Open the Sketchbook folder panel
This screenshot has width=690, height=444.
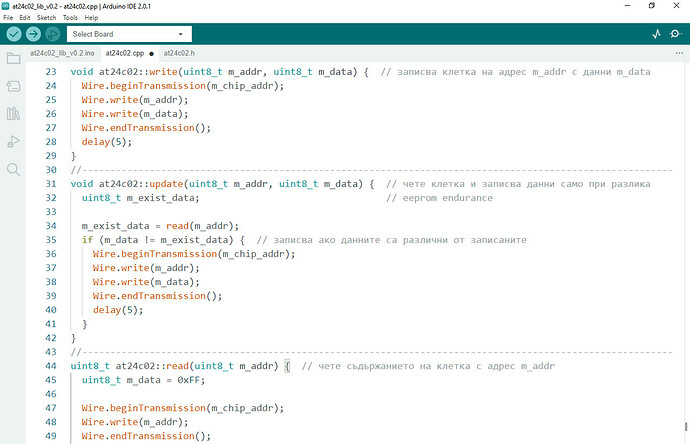(13, 59)
